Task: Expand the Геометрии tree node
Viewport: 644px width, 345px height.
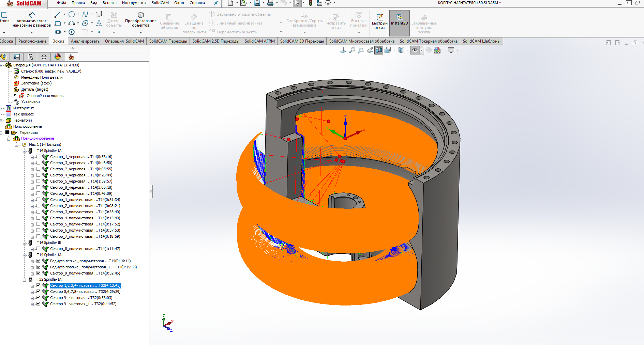Action: coord(2,121)
